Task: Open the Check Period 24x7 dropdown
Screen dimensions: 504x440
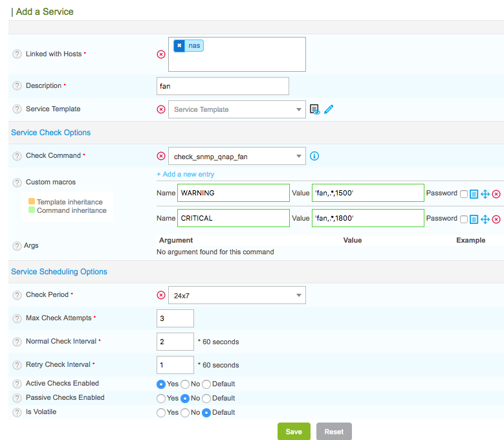Action: click(236, 296)
